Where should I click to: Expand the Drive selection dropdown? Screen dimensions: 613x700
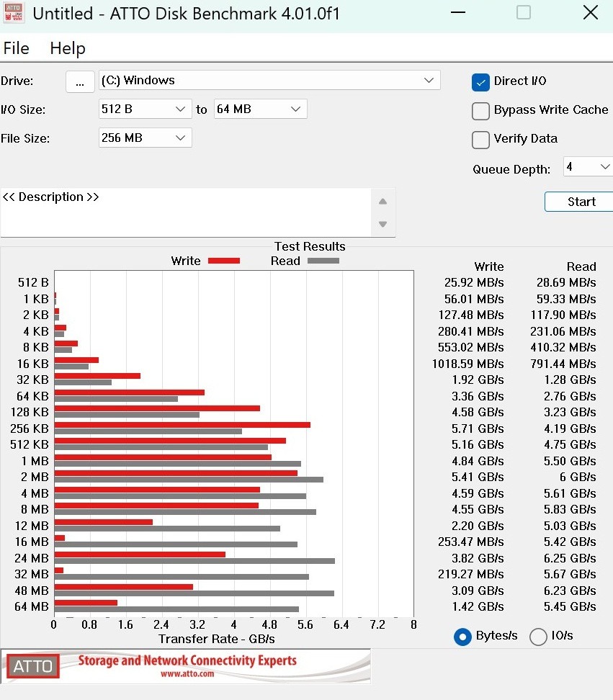click(x=269, y=81)
